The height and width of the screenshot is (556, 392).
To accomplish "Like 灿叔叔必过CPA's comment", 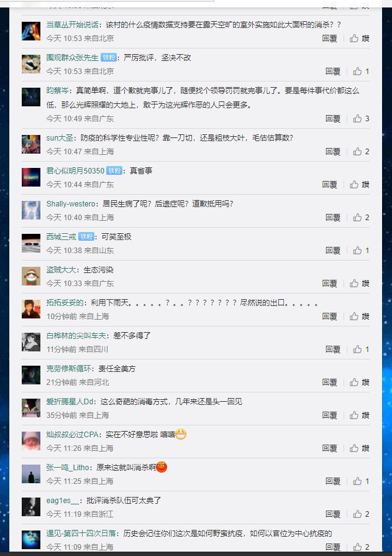I will (360, 448).
